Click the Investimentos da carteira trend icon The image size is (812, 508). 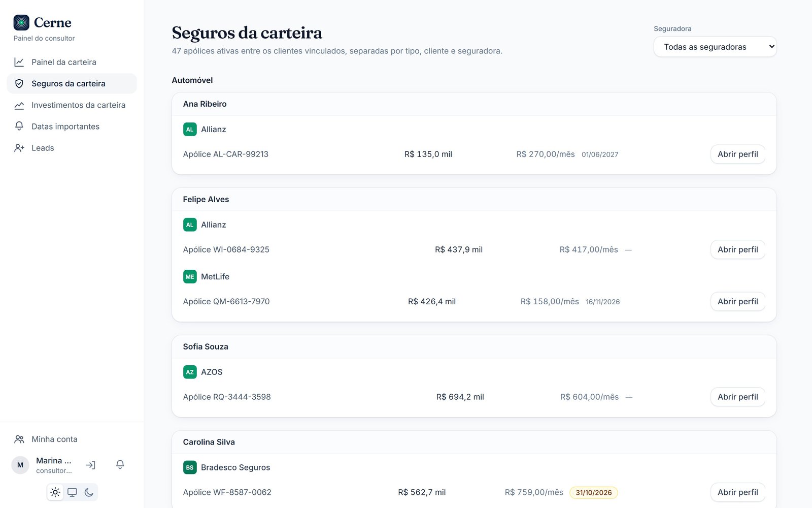coord(19,105)
